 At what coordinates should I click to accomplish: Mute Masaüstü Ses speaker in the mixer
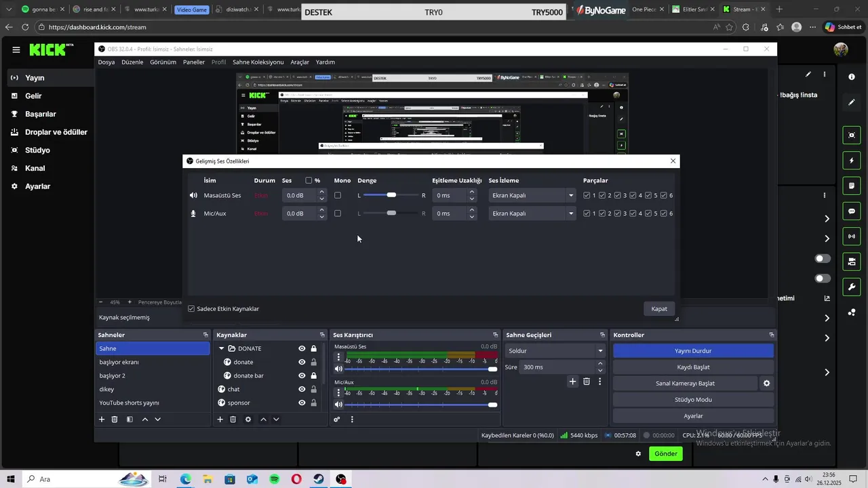pyautogui.click(x=338, y=369)
